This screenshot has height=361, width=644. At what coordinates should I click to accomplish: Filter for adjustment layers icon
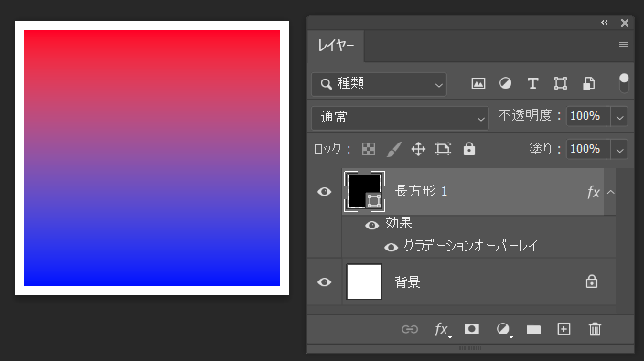click(506, 83)
